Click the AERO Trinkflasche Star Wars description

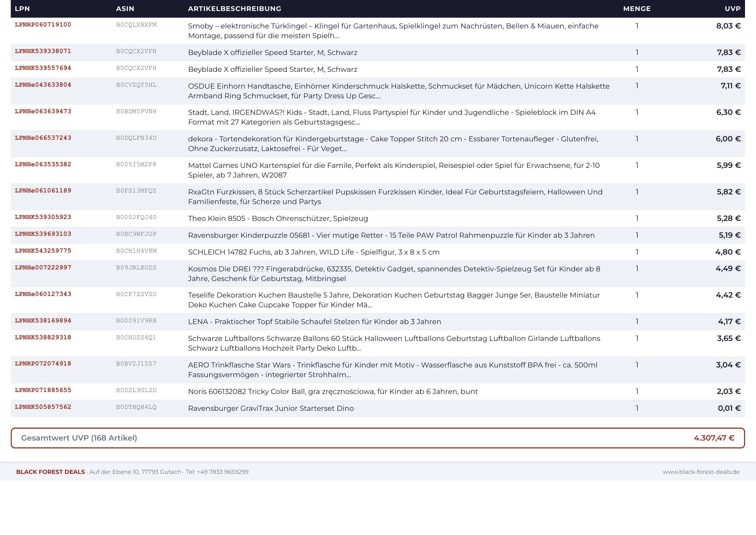(x=392, y=370)
